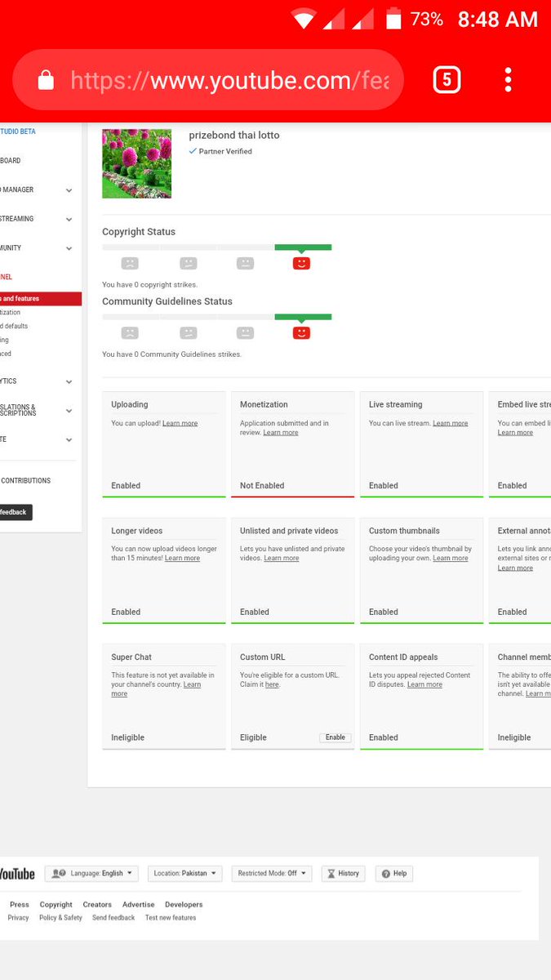Click the 'here' link in Custom URL card
Screen dimensions: 551x980
(x=272, y=684)
